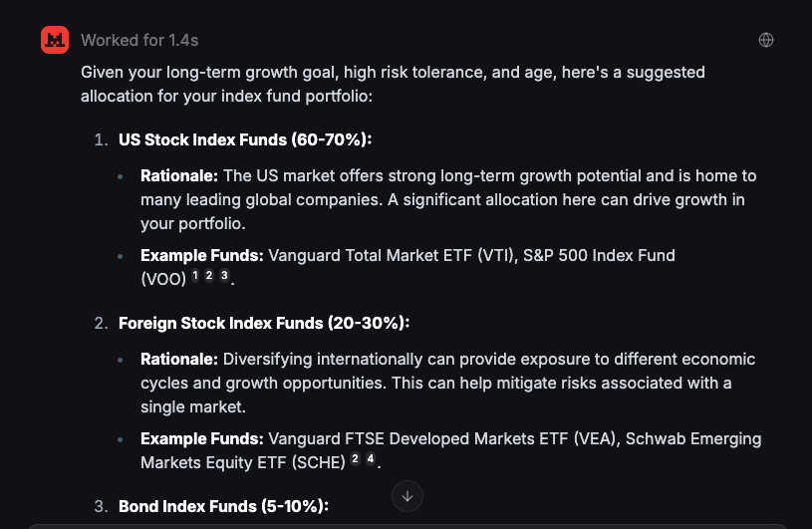Open citation 3 after the VOO fund
The width and height of the screenshot is (812, 529).
click(x=224, y=276)
